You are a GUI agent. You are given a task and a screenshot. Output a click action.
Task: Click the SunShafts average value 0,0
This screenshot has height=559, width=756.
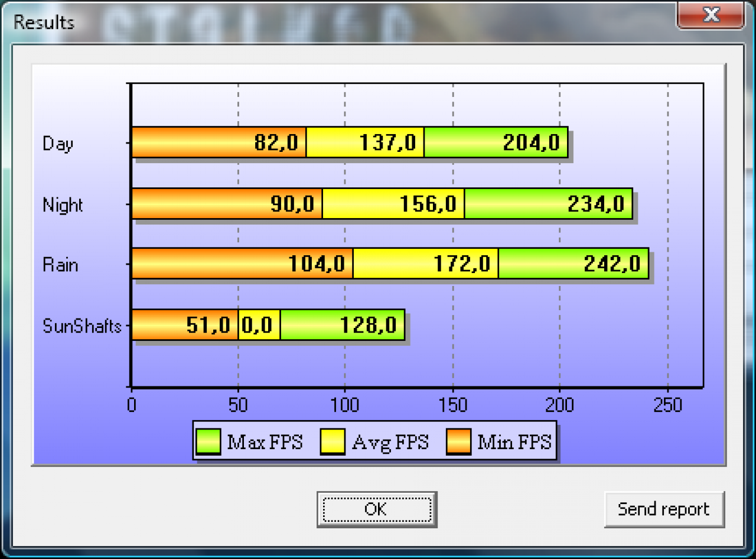click(257, 325)
